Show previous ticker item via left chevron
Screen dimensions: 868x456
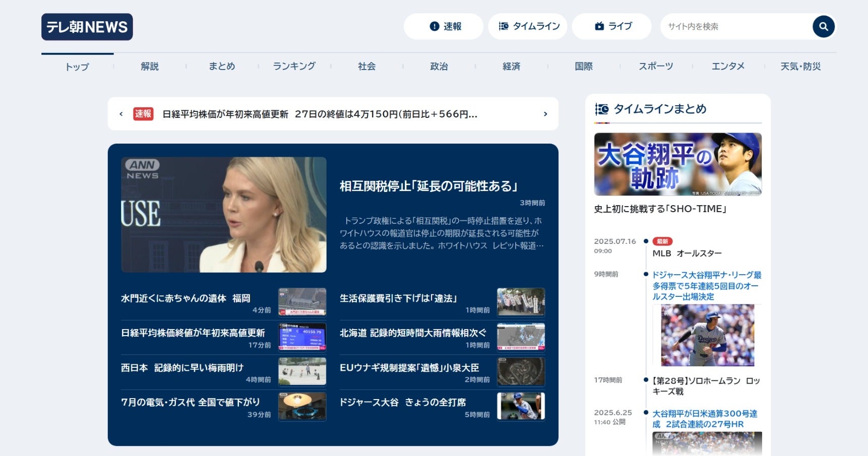coord(121,114)
